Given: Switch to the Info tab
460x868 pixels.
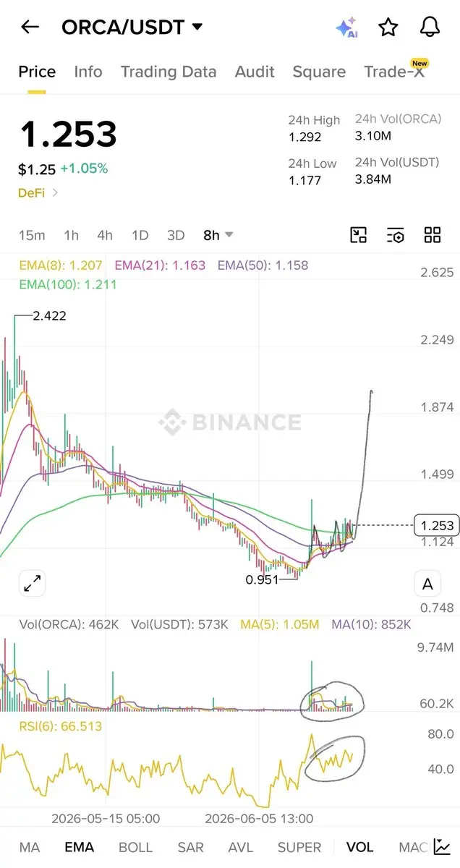Looking at the screenshot, I should (x=88, y=72).
